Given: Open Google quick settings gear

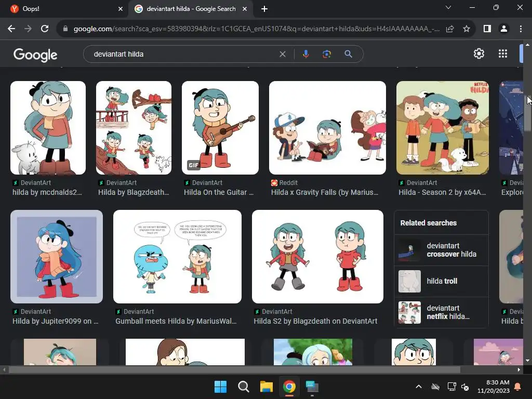Looking at the screenshot, I should click(478, 54).
